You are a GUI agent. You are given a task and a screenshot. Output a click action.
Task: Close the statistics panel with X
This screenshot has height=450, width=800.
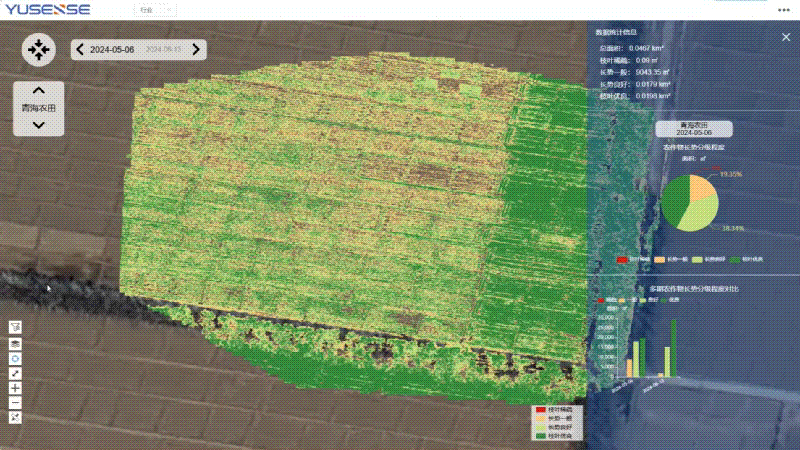785,37
